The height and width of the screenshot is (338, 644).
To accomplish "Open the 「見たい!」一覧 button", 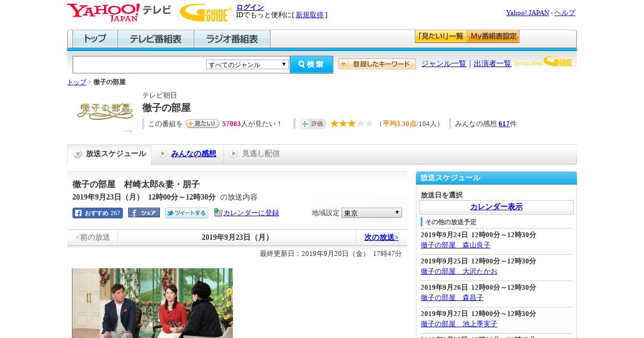I will point(441,36).
